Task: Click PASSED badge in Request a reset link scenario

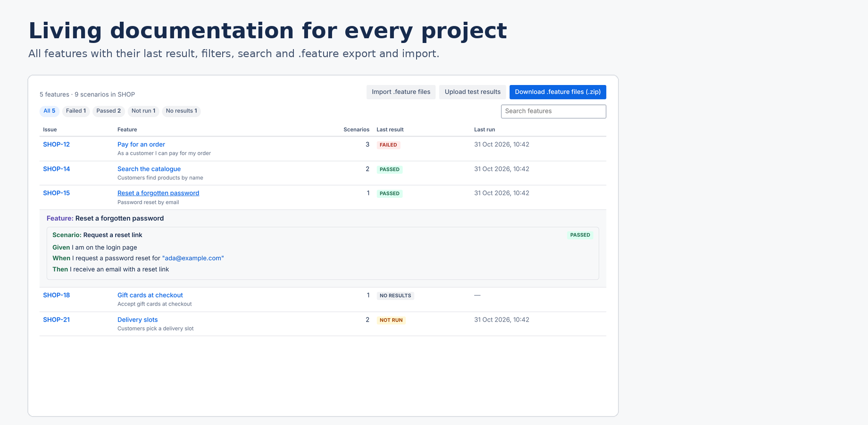Action: click(580, 235)
